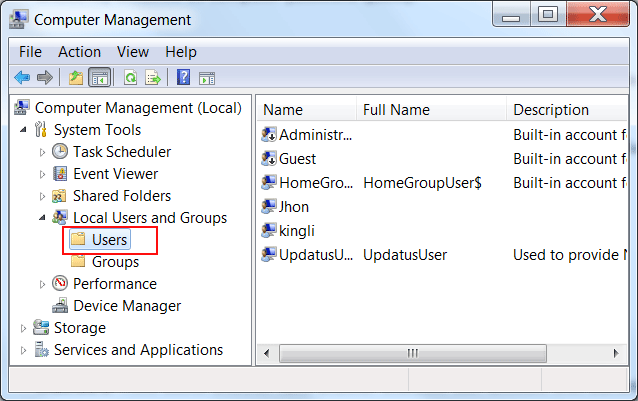The image size is (638, 401).
Task: Click the Event Viewer icon
Action: point(60,174)
